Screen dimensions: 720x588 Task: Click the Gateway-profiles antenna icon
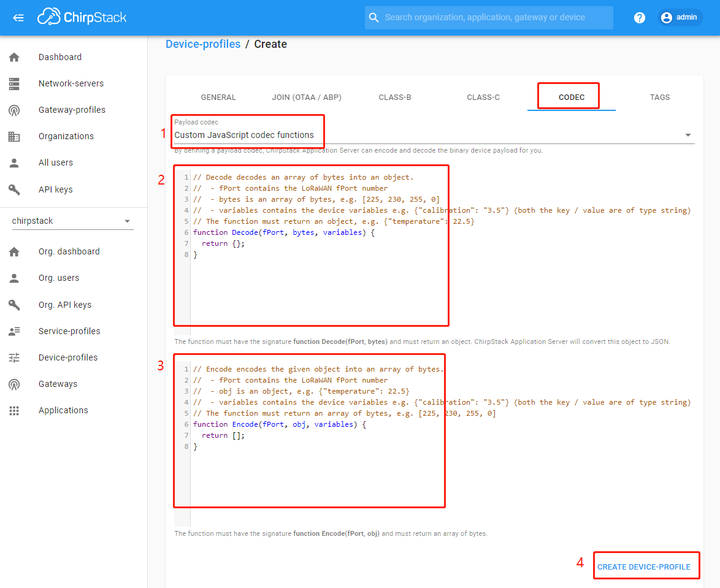point(14,110)
